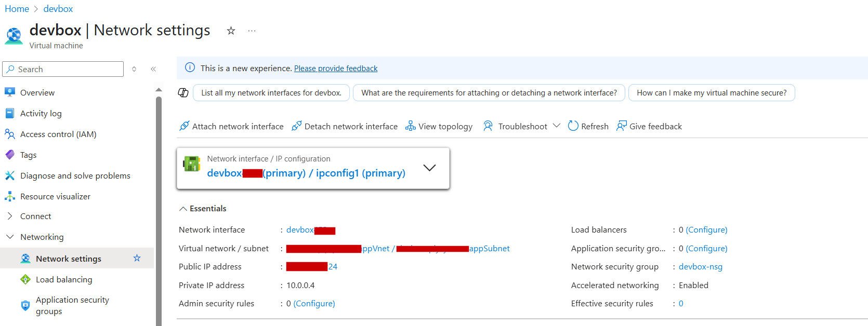Favorite this page with the header star icon

[231, 31]
